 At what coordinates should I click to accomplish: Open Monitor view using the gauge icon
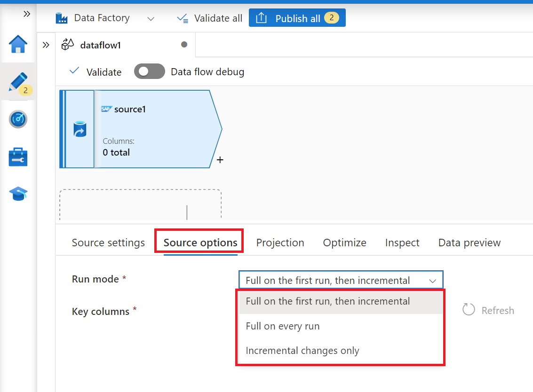[x=18, y=119]
